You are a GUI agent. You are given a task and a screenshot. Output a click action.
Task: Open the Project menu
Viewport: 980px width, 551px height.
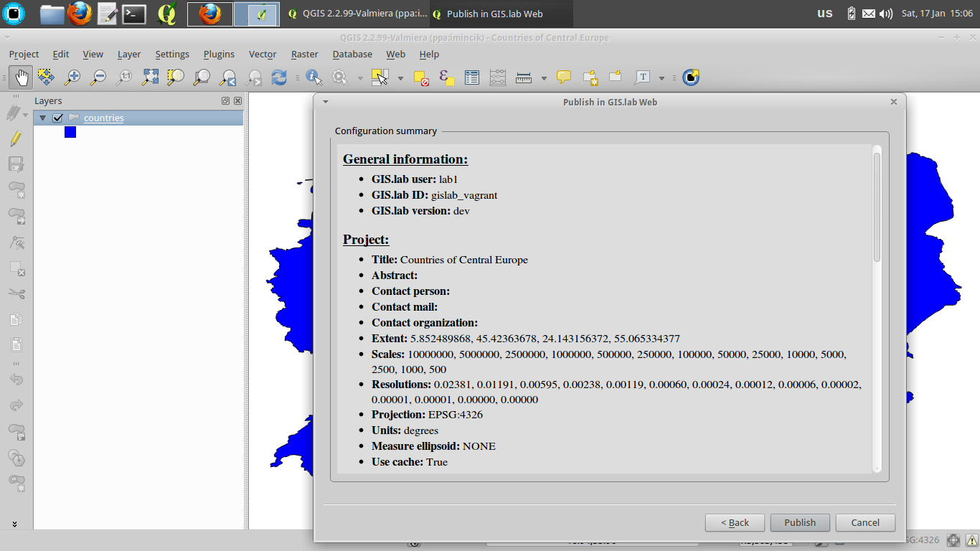tap(24, 54)
